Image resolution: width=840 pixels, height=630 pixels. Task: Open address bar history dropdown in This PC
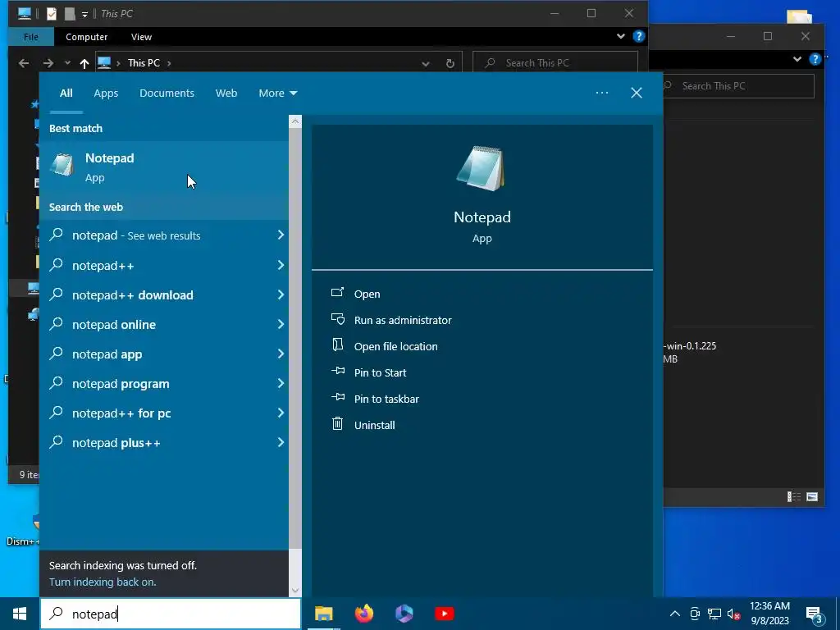[426, 63]
